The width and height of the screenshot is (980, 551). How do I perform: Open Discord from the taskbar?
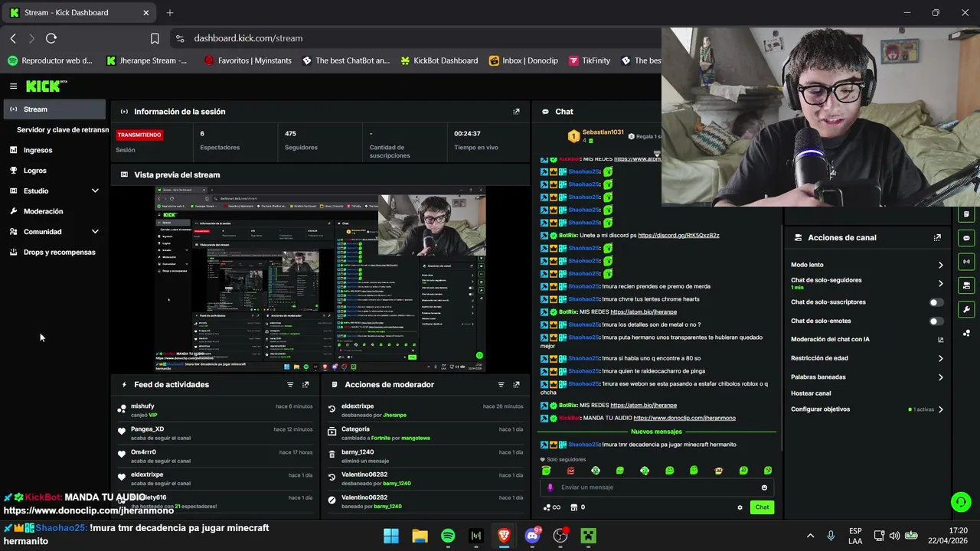tap(532, 536)
